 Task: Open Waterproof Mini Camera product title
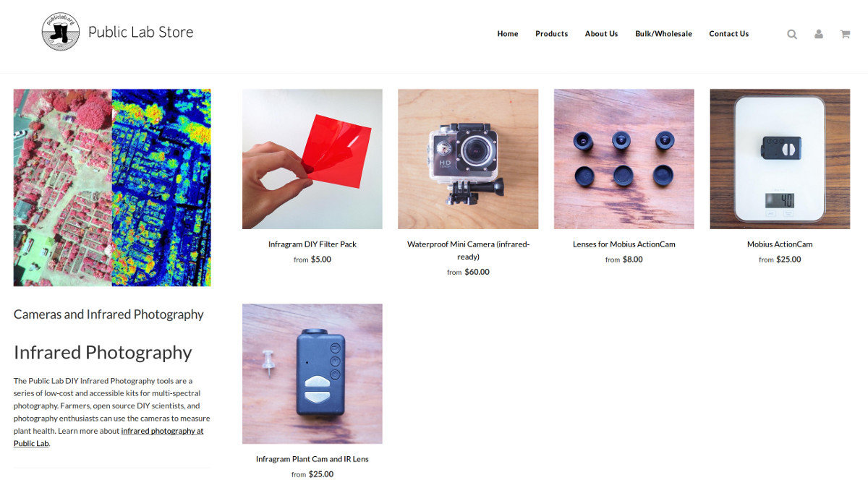468,250
